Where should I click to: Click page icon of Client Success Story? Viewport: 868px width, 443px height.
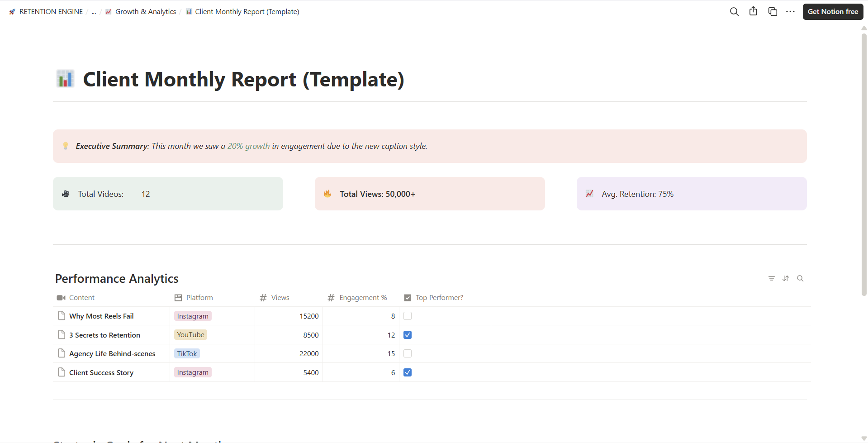pyautogui.click(x=62, y=372)
